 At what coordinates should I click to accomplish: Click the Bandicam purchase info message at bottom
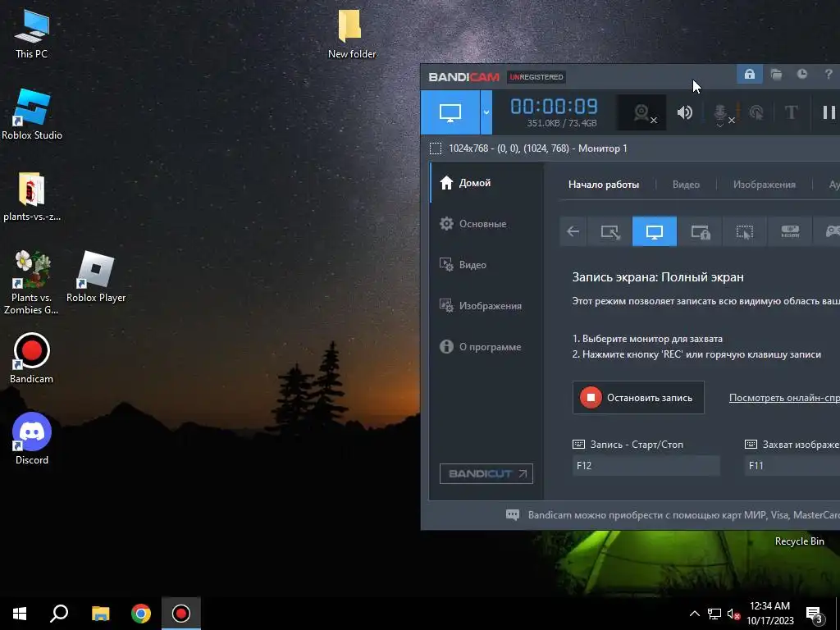[x=673, y=515]
